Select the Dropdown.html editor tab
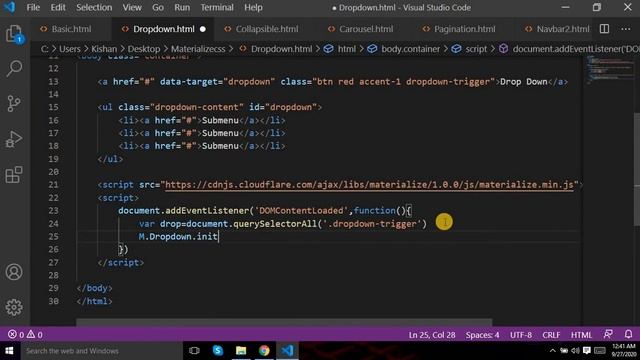 click(163, 29)
